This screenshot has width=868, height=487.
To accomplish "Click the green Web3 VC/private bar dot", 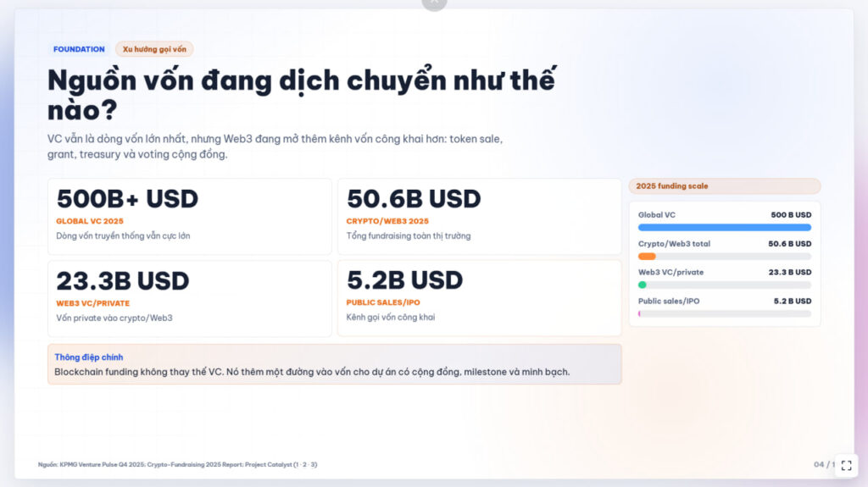I will click(x=643, y=285).
